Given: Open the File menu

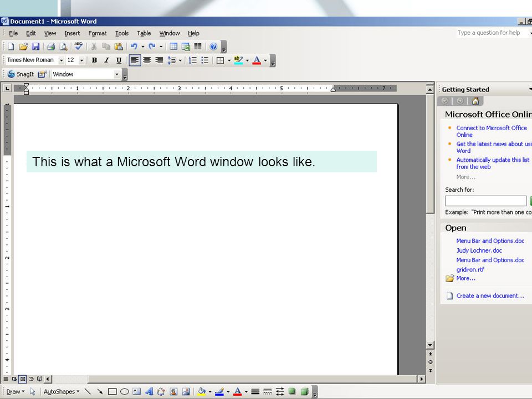Looking at the screenshot, I should tap(13, 33).
